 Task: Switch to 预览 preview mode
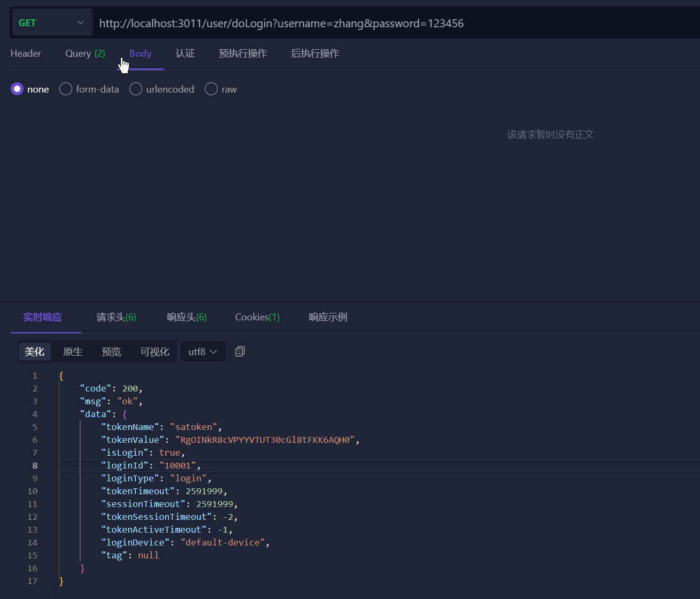(111, 351)
